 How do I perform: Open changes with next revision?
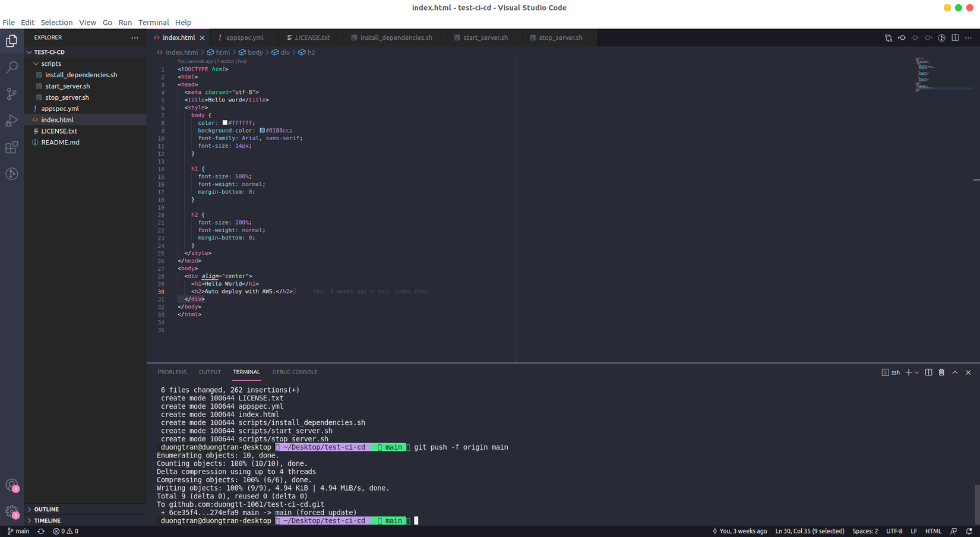(x=928, y=38)
